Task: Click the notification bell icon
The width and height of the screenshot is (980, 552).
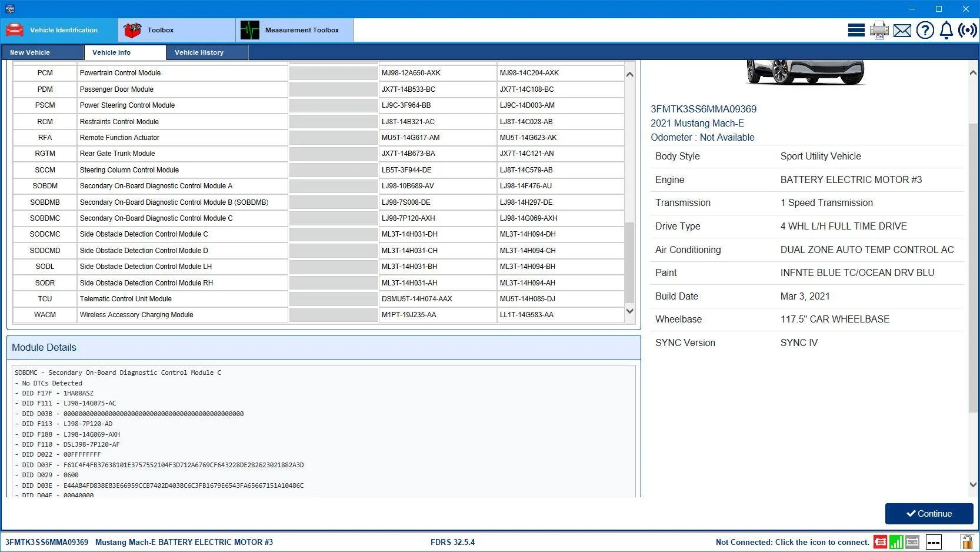Action: click(946, 30)
